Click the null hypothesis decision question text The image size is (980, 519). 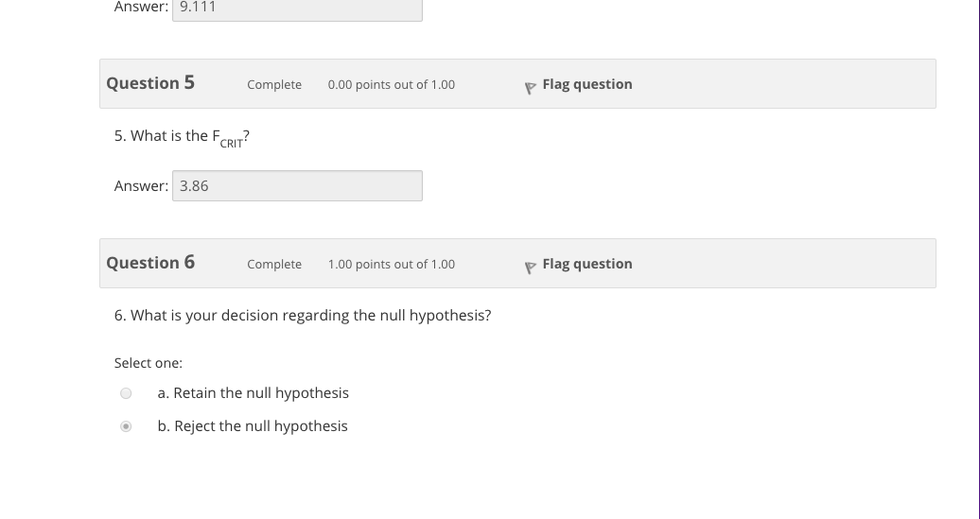click(303, 315)
